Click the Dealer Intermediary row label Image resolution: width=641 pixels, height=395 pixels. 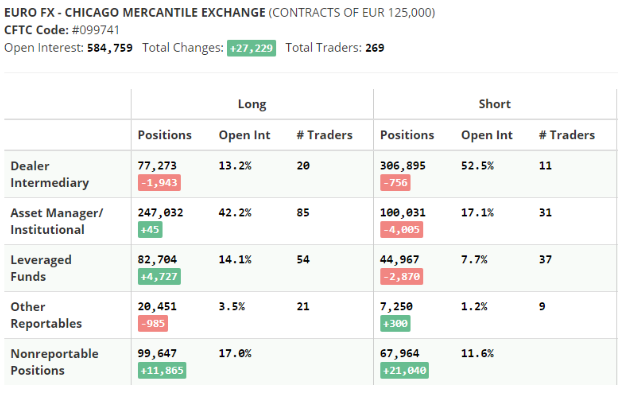[x=49, y=174]
